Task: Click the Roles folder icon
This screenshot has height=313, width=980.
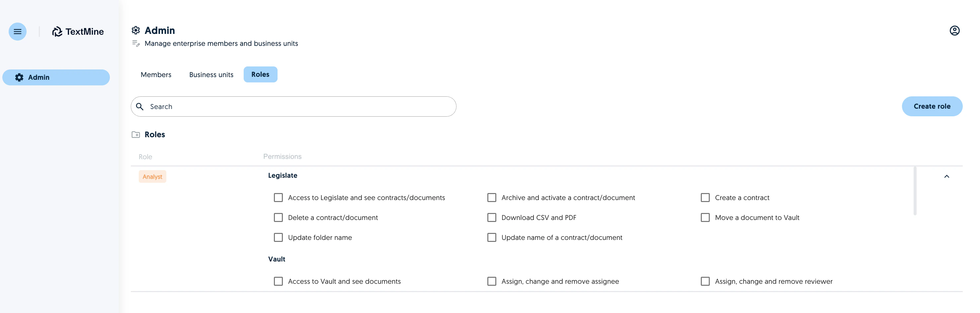Action: (x=136, y=135)
